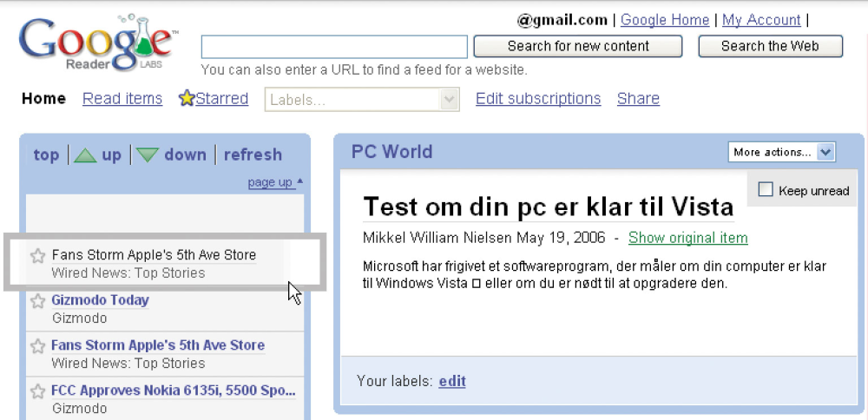Click Show original item link
Viewport: 868px width, 420px height.
(x=688, y=238)
